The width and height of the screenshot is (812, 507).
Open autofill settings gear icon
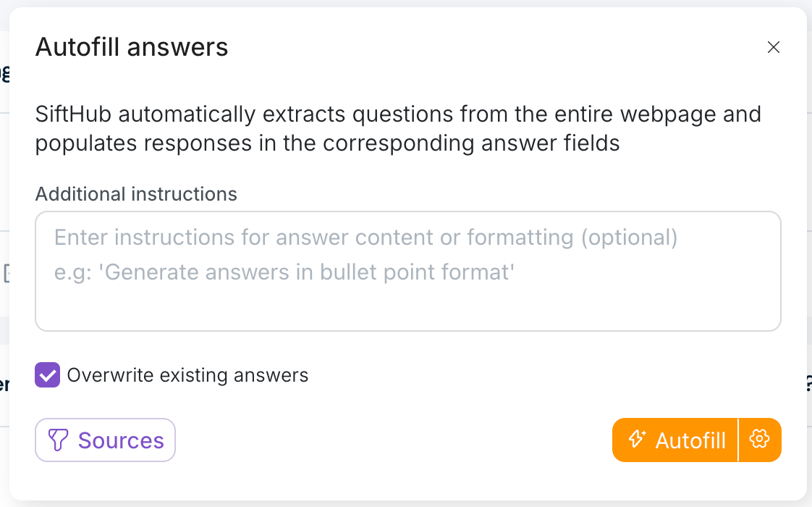(x=759, y=439)
